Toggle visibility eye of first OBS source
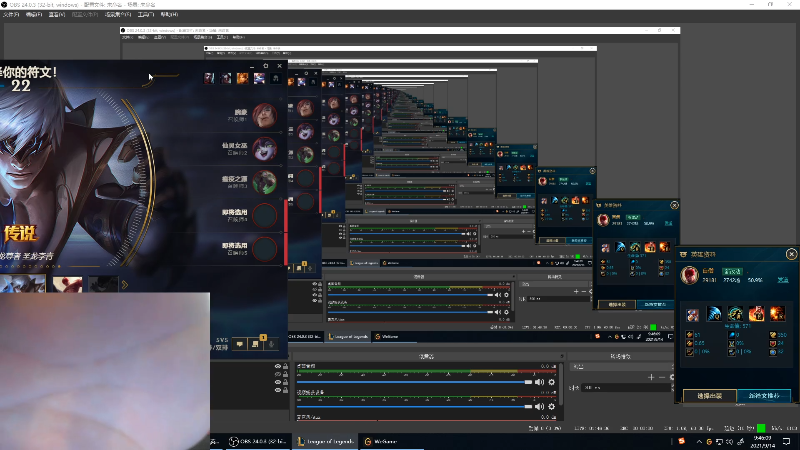The width and height of the screenshot is (800, 450). point(278,366)
